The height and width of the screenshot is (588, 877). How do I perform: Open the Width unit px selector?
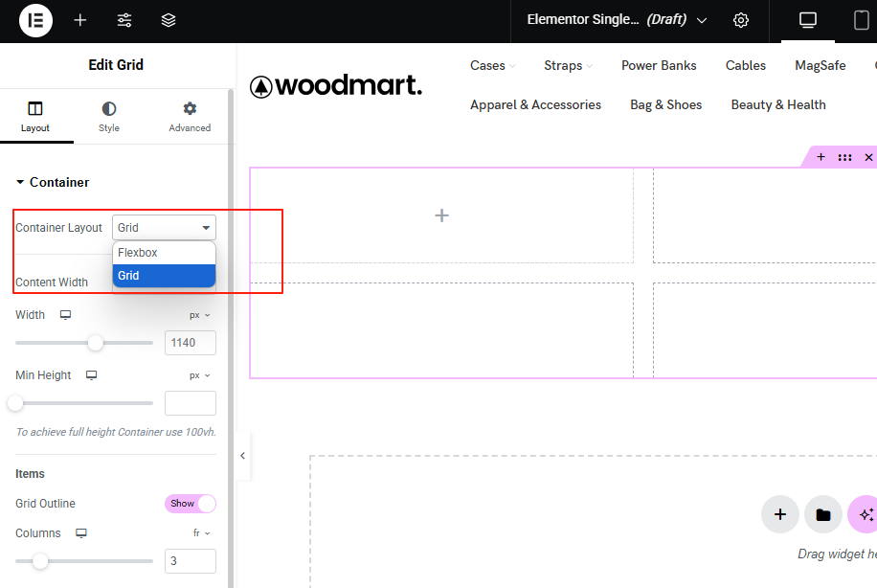click(200, 315)
